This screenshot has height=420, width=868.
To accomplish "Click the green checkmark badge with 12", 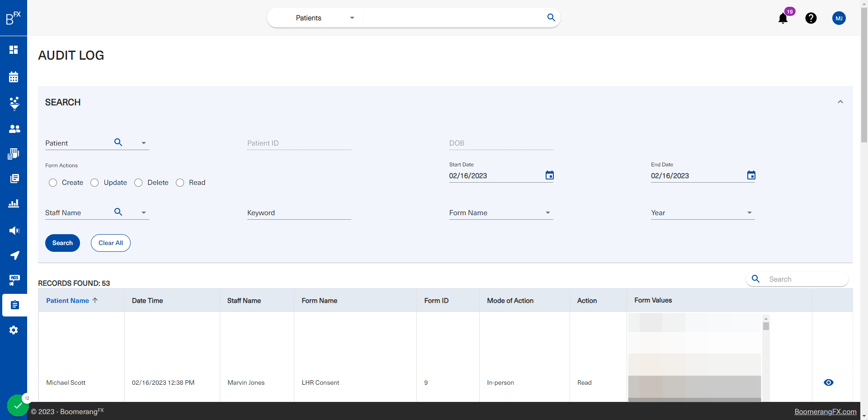I will [x=18, y=406].
